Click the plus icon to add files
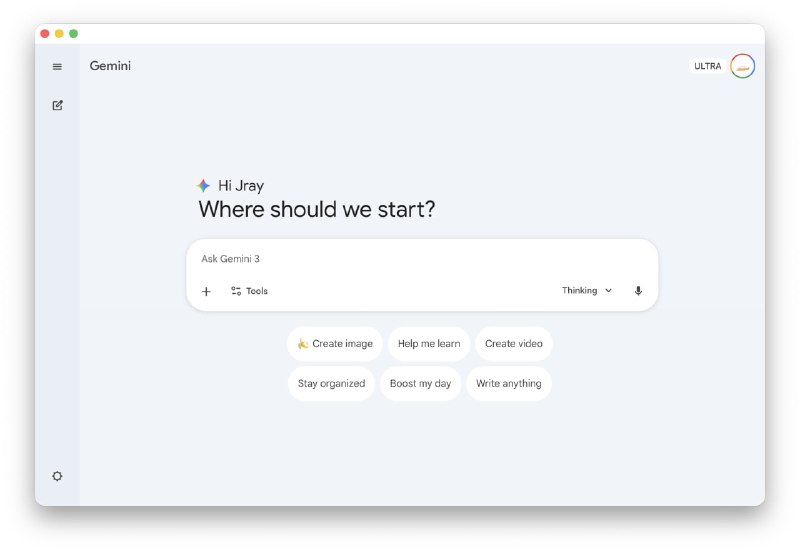This screenshot has height=552, width=800. point(206,291)
